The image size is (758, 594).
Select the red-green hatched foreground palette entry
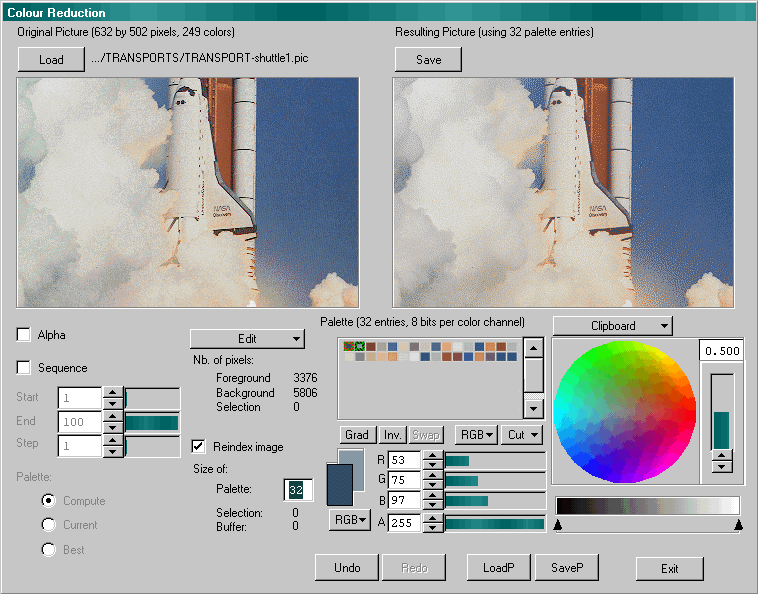click(x=349, y=346)
